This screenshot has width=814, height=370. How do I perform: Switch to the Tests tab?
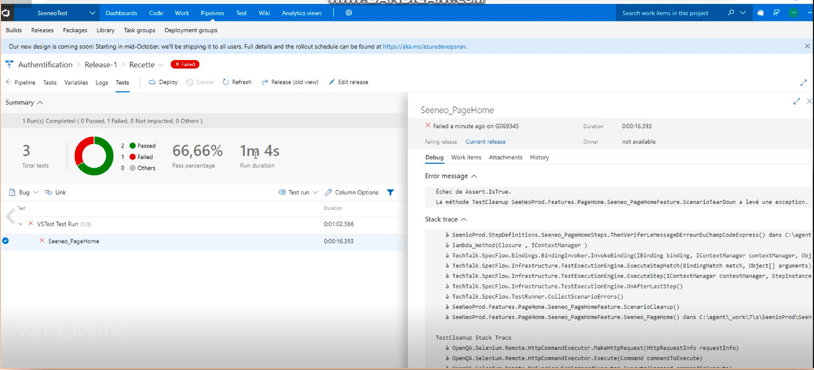pyautogui.click(x=122, y=82)
